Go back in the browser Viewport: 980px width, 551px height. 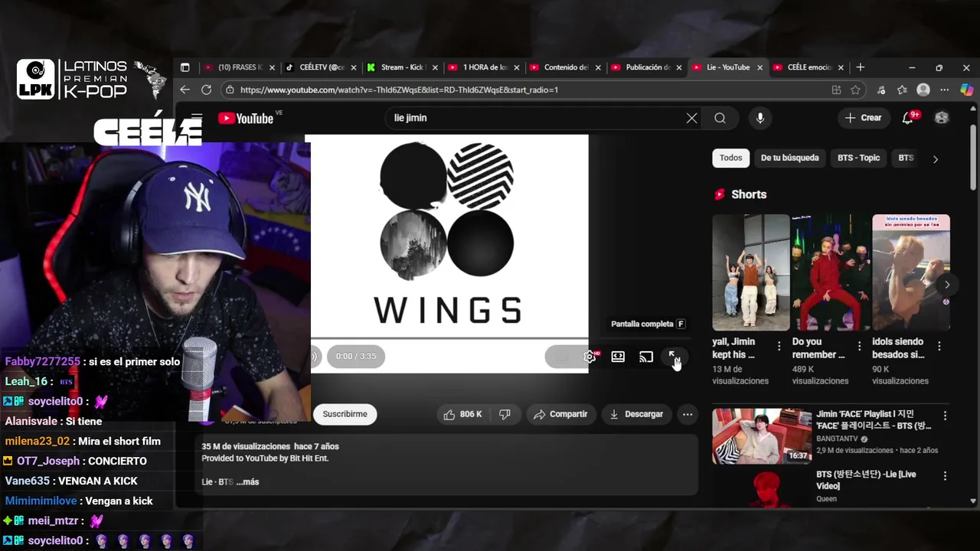click(185, 90)
